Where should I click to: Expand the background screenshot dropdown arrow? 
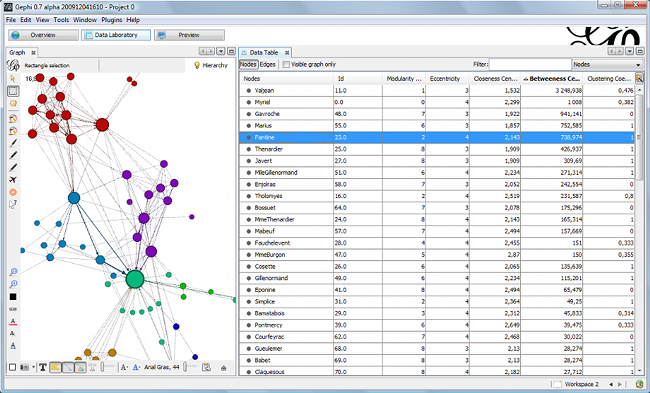click(x=34, y=367)
